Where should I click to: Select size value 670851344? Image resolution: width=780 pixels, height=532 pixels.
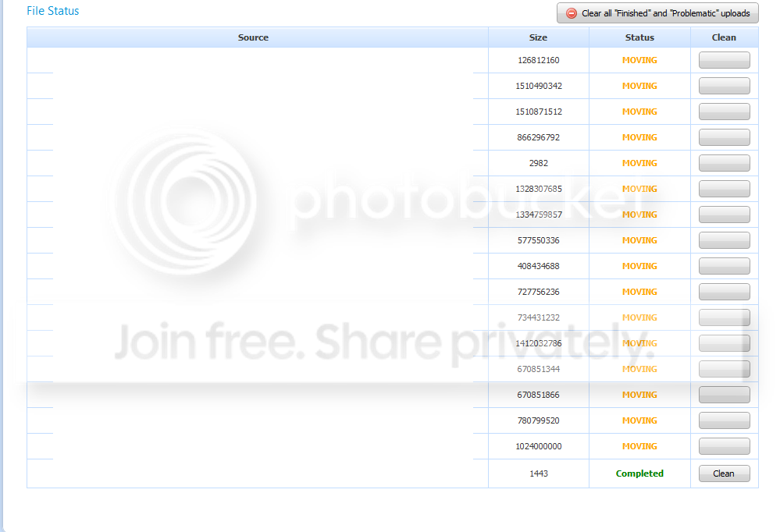(x=538, y=369)
